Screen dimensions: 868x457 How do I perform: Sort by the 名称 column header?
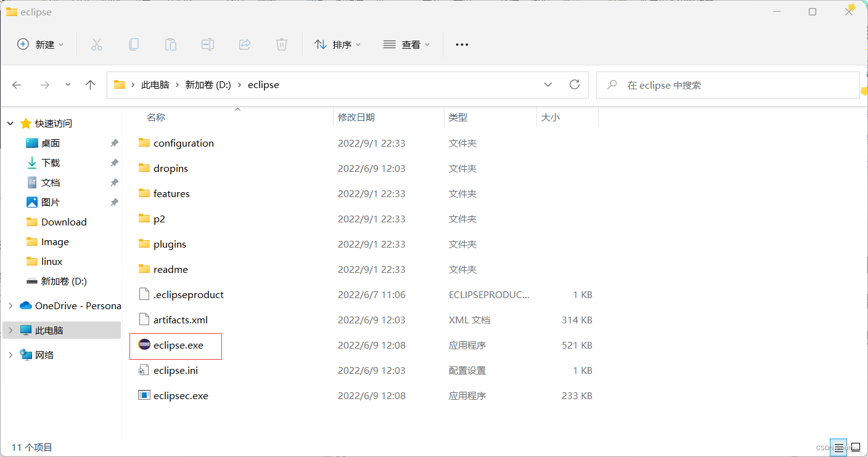156,117
